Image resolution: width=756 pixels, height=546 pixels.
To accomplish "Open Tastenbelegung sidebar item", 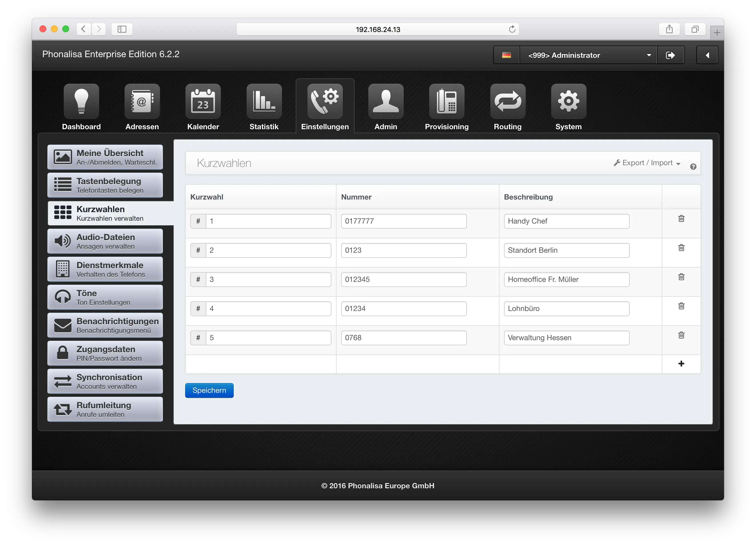I will pyautogui.click(x=105, y=185).
